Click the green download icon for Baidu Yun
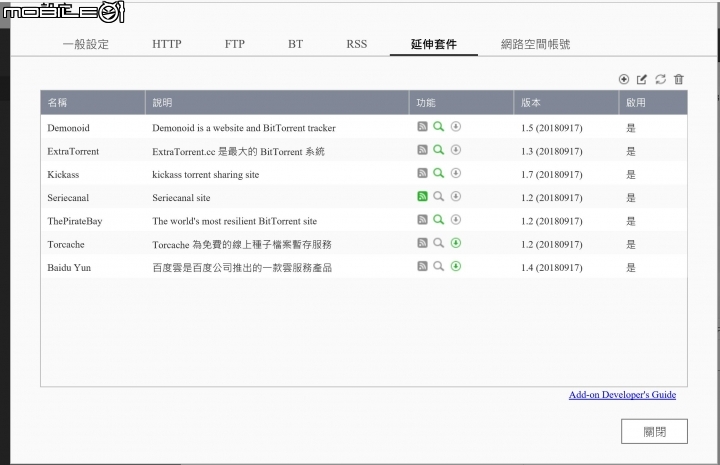This screenshot has width=720, height=465. point(456,266)
